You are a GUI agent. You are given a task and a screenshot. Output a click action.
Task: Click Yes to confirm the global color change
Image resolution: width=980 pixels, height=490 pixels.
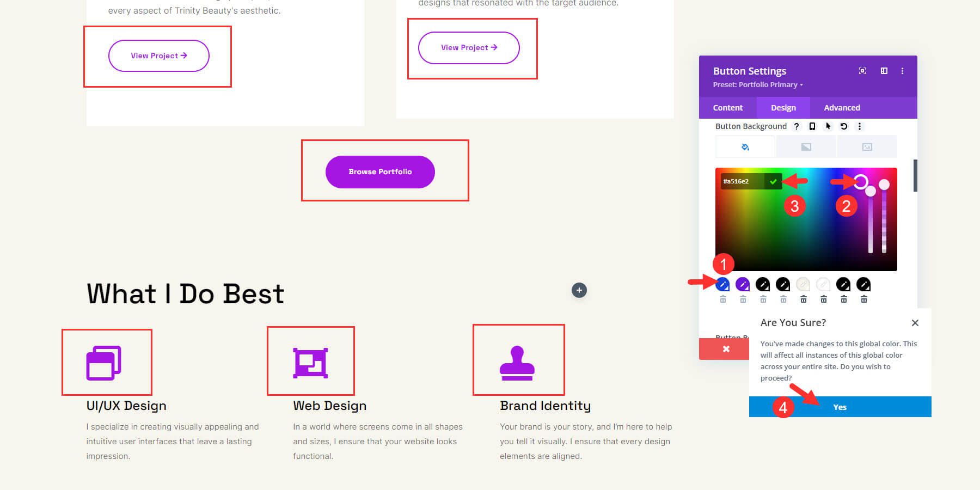click(x=840, y=407)
